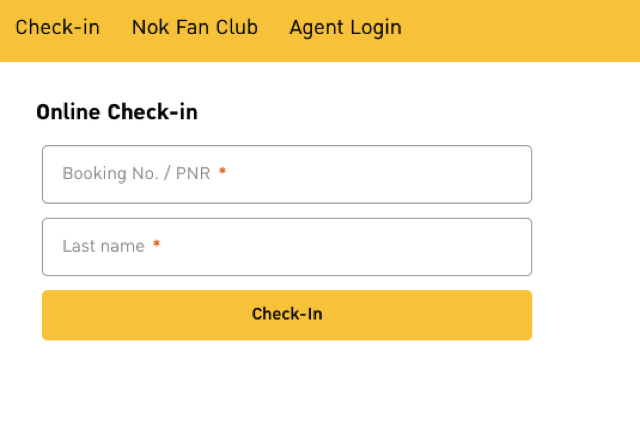Click the red asterisk beside Booking No.
This screenshot has height=426, width=640.
[x=222, y=171]
